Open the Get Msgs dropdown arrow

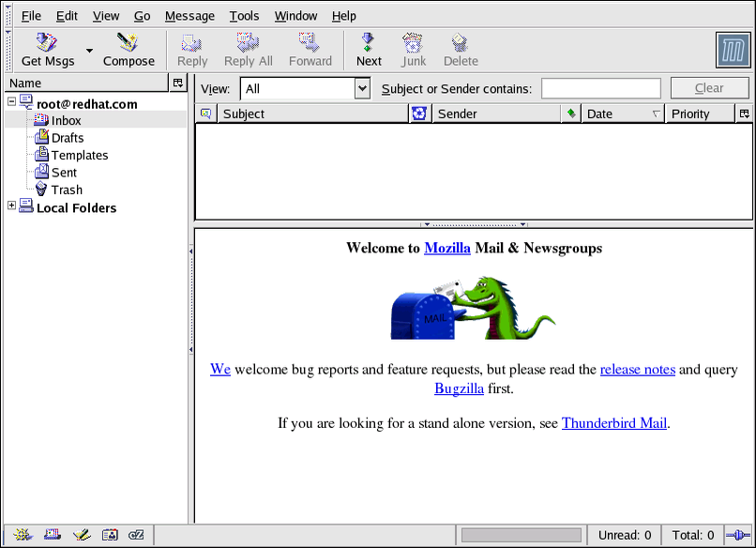click(x=89, y=51)
